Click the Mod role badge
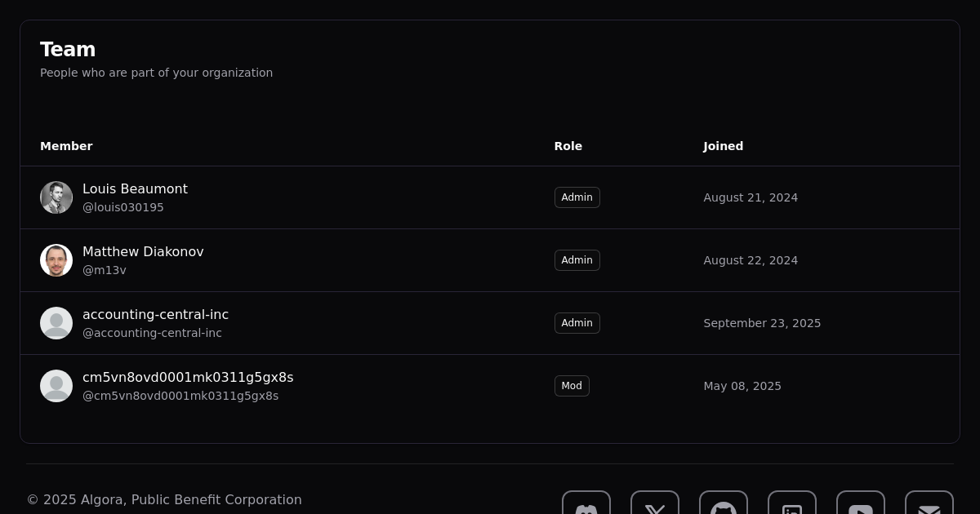The width and height of the screenshot is (980, 514). 572,386
